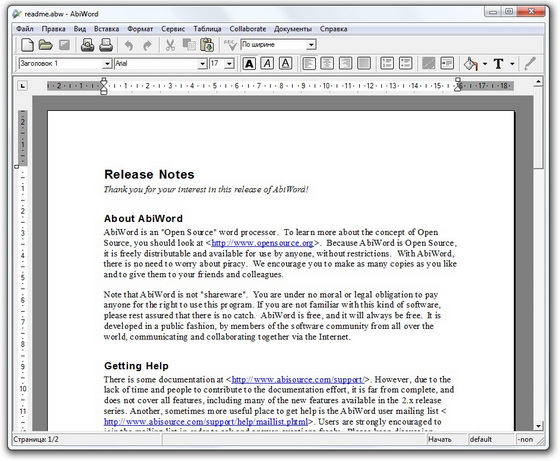This screenshot has width=560, height=461.
Task: Click the 'Getting Help' heading
Action: tap(136, 366)
